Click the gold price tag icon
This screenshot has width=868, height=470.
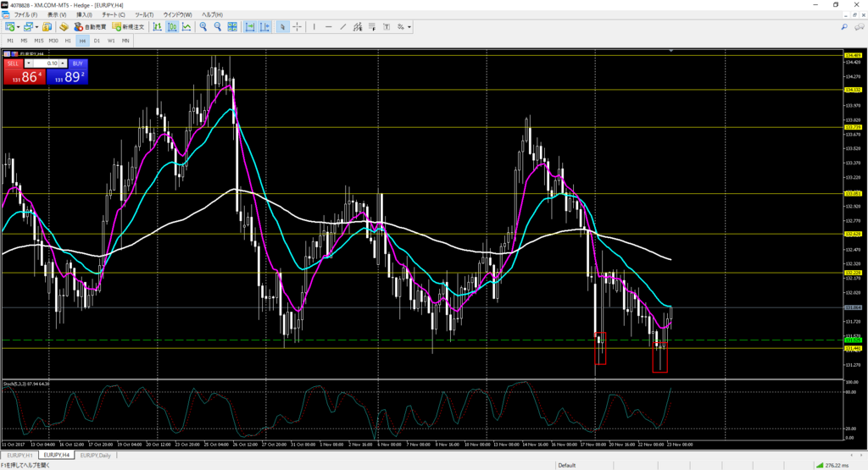64,26
